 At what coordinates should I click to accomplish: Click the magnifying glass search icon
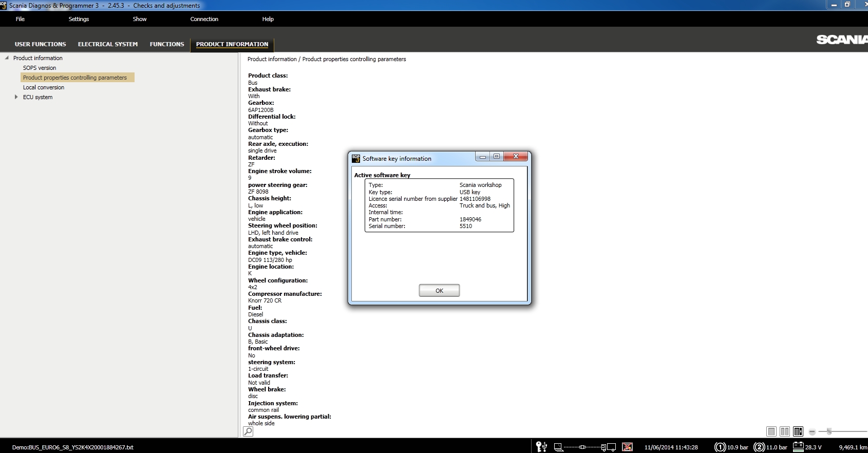click(x=248, y=431)
